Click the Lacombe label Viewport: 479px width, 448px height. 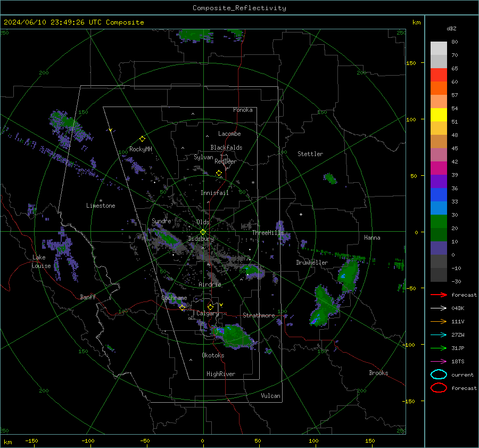tap(229, 134)
